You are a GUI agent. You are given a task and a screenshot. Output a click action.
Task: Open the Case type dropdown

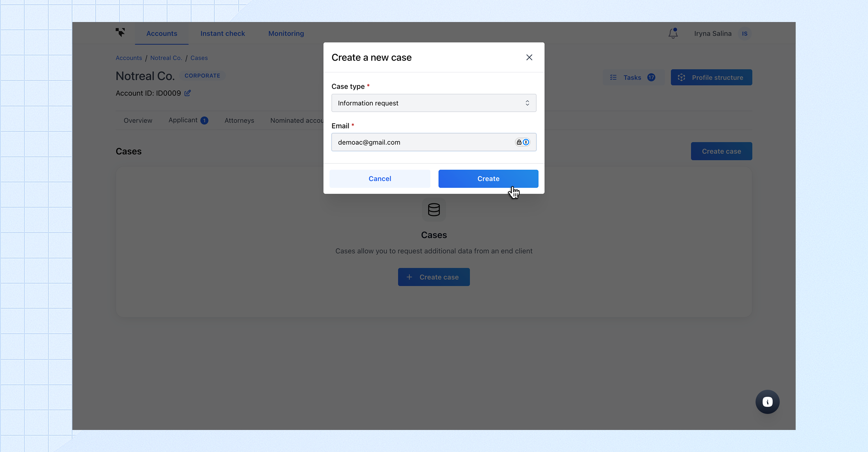[x=434, y=103]
